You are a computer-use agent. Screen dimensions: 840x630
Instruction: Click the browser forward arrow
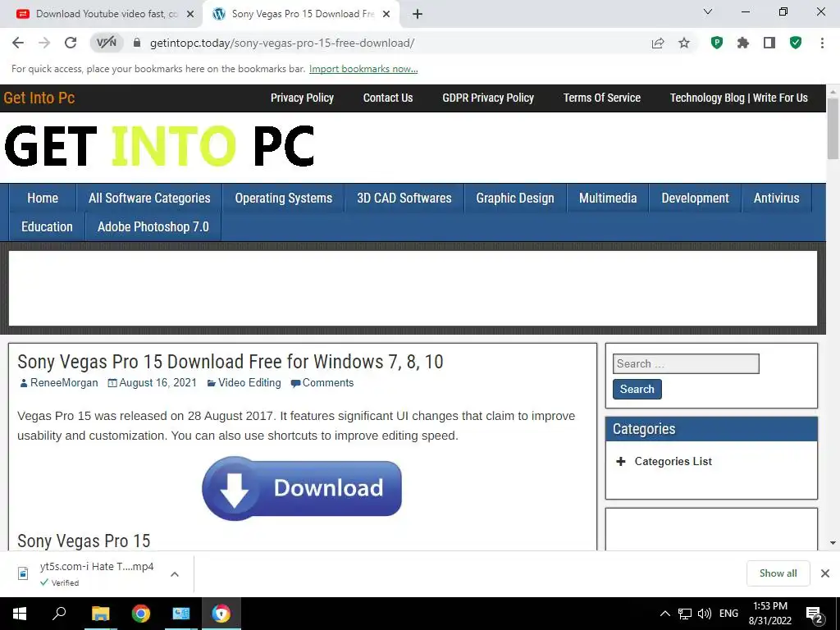click(x=44, y=43)
